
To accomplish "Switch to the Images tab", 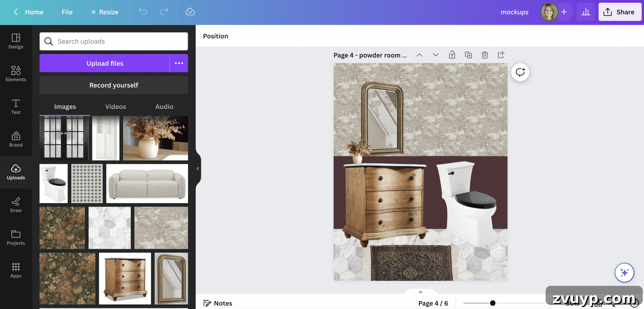I will [65, 107].
